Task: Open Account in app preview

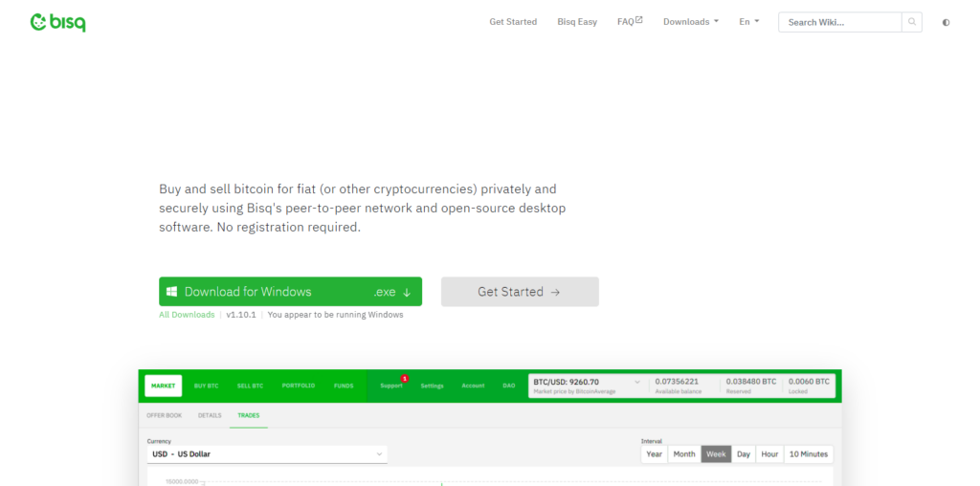Action: (473, 387)
